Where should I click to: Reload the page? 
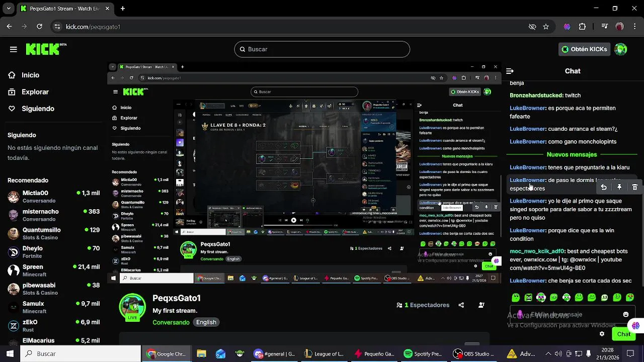pyautogui.click(x=40, y=27)
